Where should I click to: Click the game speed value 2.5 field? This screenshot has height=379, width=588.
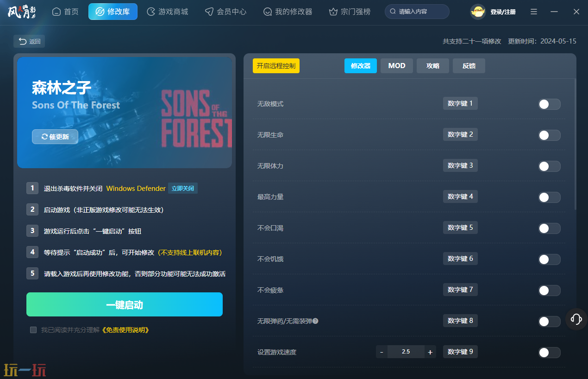point(406,352)
